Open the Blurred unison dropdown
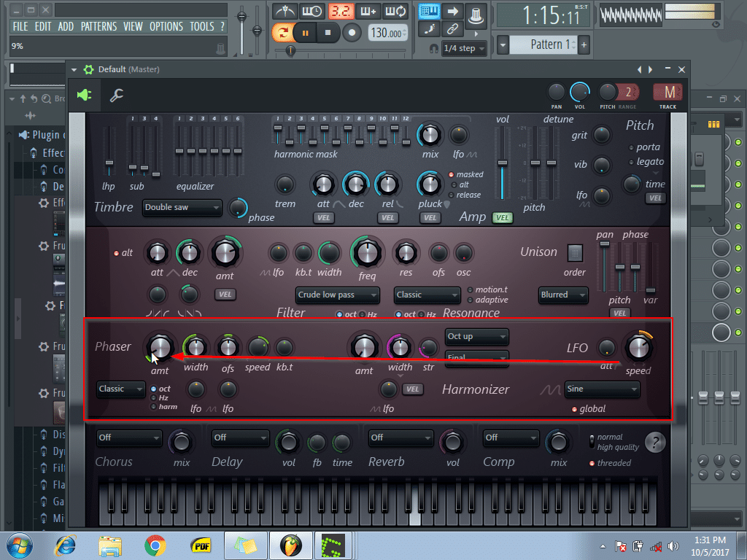The height and width of the screenshot is (560, 747). [563, 295]
